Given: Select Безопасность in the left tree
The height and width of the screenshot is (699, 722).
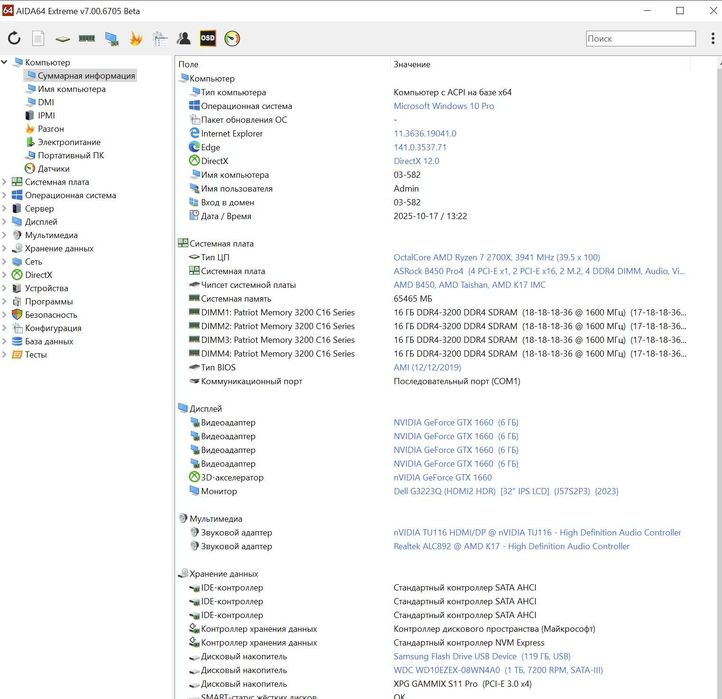Looking at the screenshot, I should tap(51, 315).
